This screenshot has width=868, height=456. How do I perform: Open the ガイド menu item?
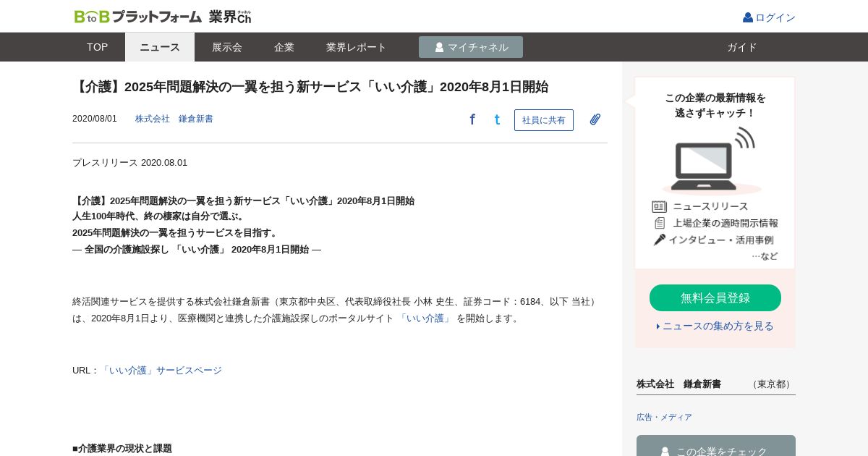(742, 47)
